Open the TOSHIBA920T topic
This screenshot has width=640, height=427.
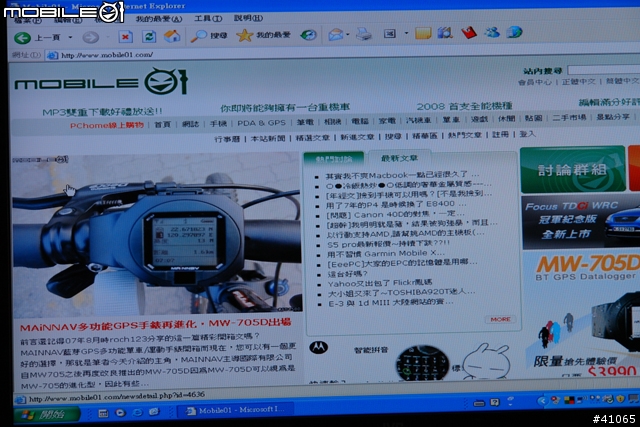401,293
